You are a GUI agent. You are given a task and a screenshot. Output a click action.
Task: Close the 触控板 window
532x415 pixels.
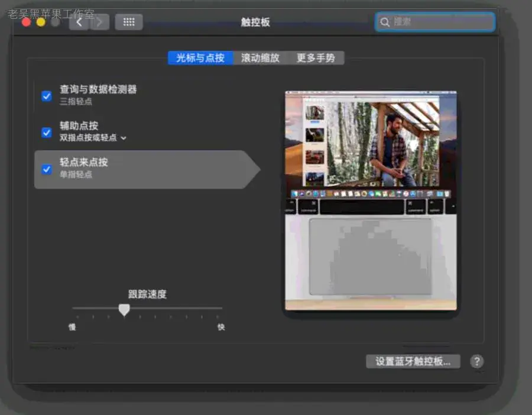click(26, 22)
